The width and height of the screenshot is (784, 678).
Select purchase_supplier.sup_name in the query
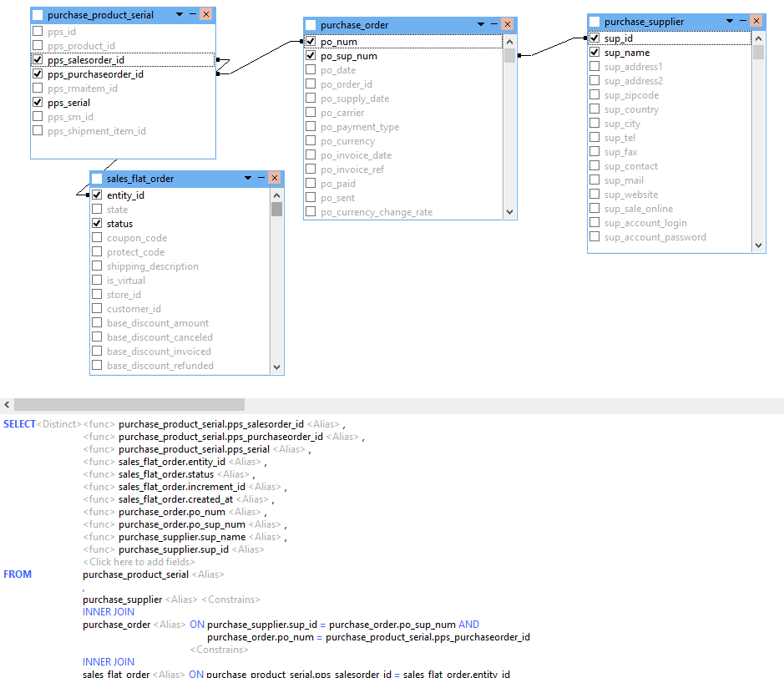(182, 537)
